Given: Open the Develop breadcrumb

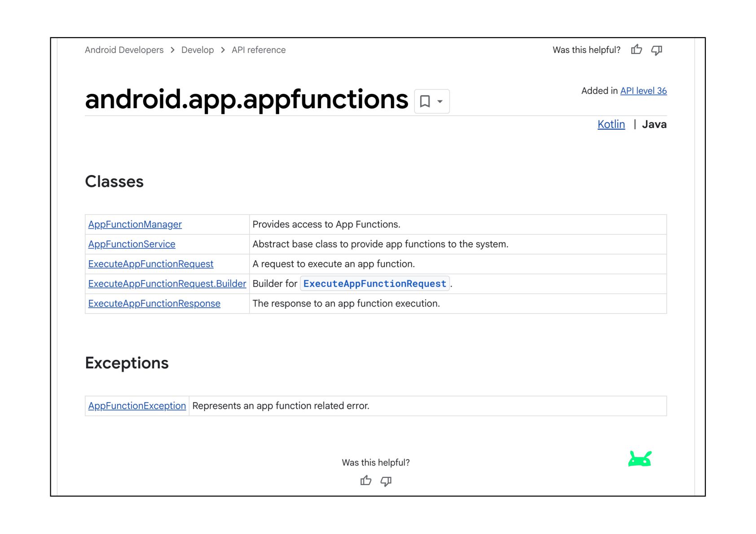Looking at the screenshot, I should [198, 50].
